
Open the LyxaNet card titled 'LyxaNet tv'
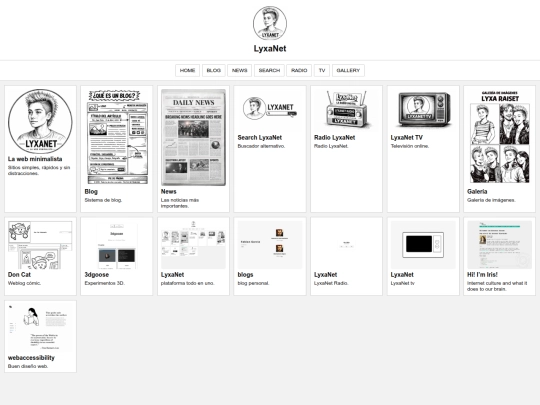point(402,275)
